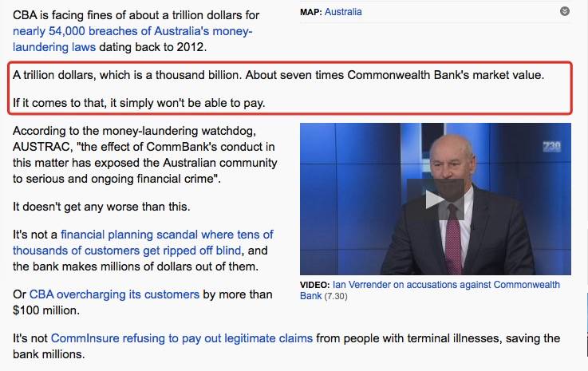Open CommInsure refusing to pay claims link
This screenshot has width=588, height=371.
coord(181,338)
